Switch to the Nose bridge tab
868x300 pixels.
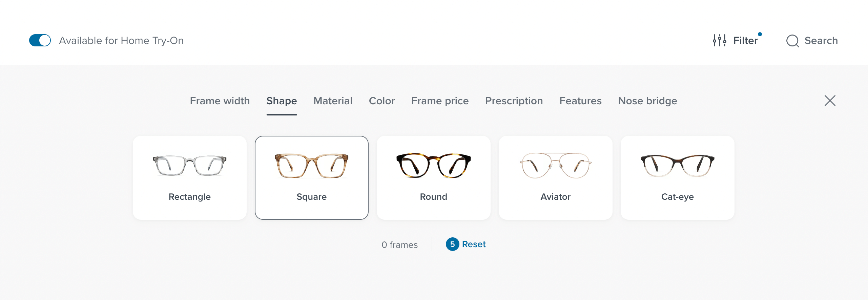pyautogui.click(x=647, y=101)
